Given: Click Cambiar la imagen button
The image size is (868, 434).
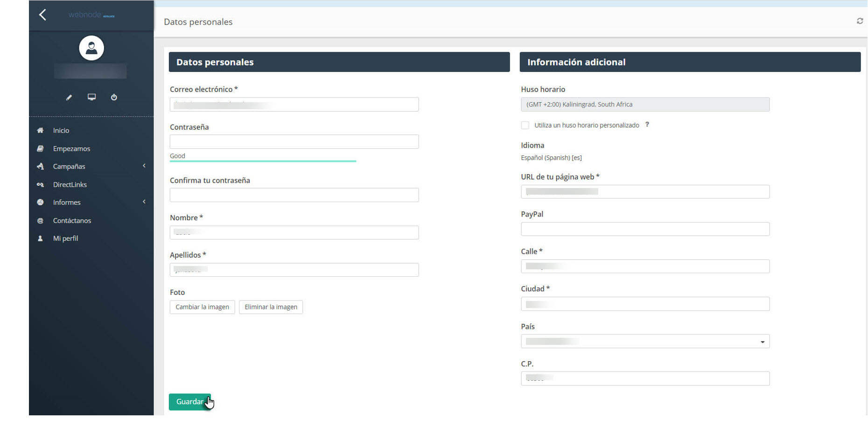Looking at the screenshot, I should click(202, 307).
